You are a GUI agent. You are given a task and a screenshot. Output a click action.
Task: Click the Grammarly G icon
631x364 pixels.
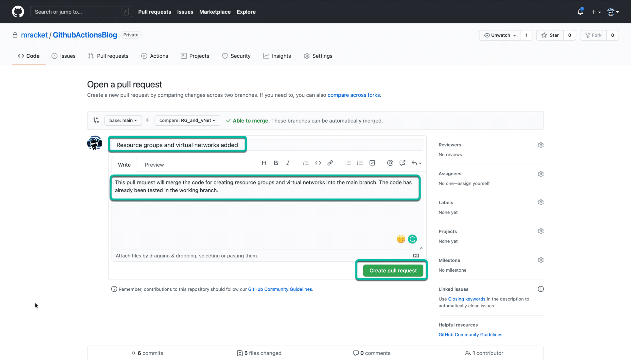pos(412,239)
